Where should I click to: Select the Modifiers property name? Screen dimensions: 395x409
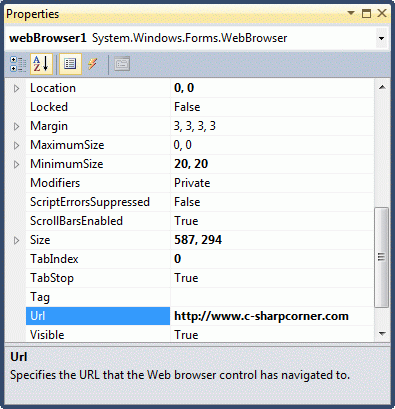55,183
